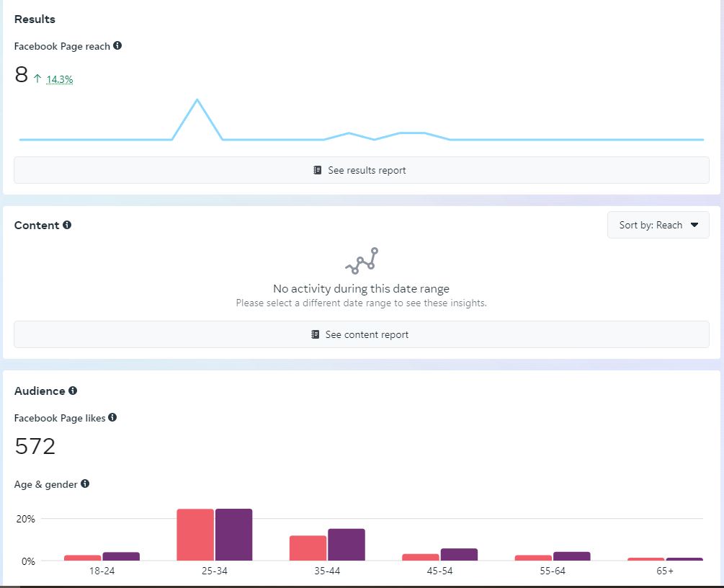Click the purple bar for ages 35-44

tap(347, 545)
